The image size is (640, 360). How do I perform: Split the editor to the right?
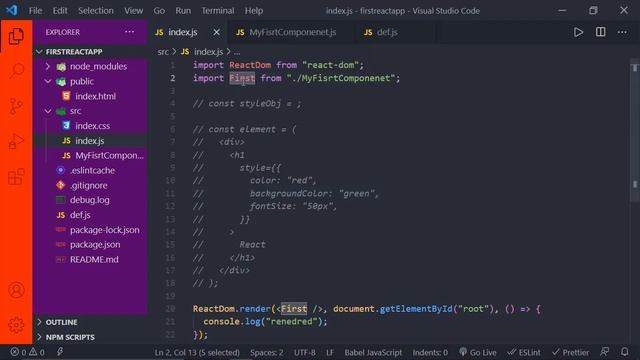600,32
